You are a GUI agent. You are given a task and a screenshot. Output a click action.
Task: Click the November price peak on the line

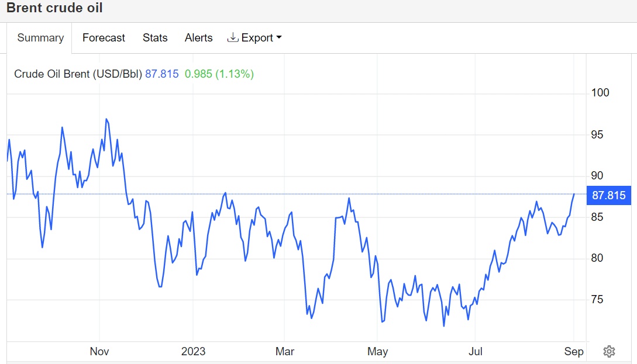coord(106,119)
